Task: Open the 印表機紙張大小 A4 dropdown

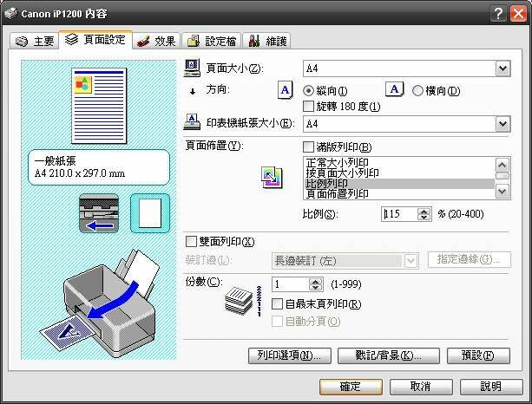Action: [x=502, y=124]
